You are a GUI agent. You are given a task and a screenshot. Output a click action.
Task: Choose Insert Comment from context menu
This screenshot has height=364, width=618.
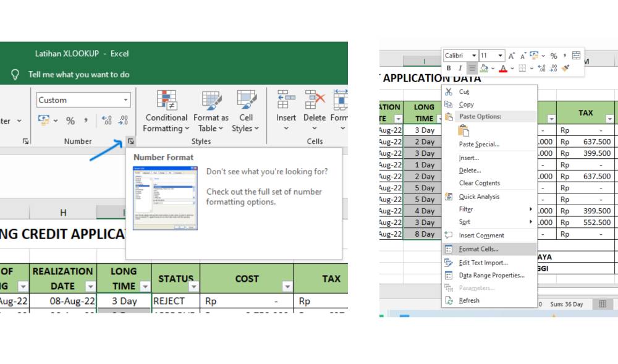[x=489, y=235]
